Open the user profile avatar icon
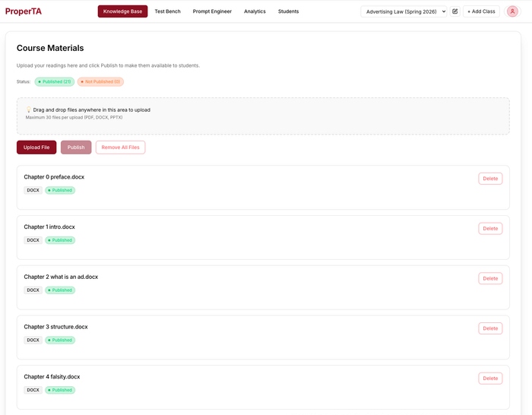 pos(512,11)
